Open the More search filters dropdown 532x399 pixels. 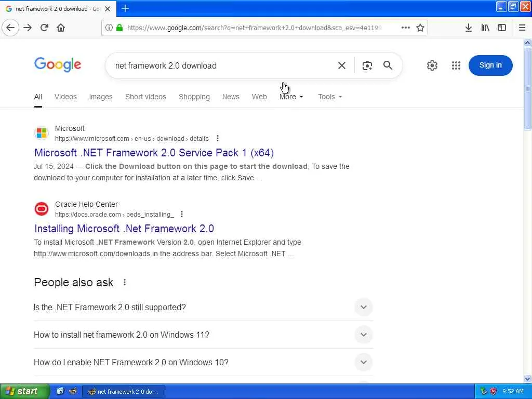(x=291, y=97)
